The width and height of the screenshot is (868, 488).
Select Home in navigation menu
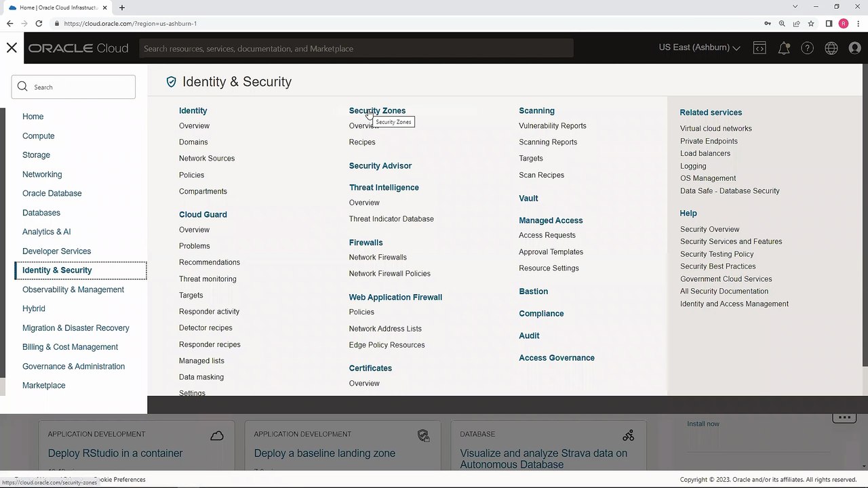pos(33,117)
